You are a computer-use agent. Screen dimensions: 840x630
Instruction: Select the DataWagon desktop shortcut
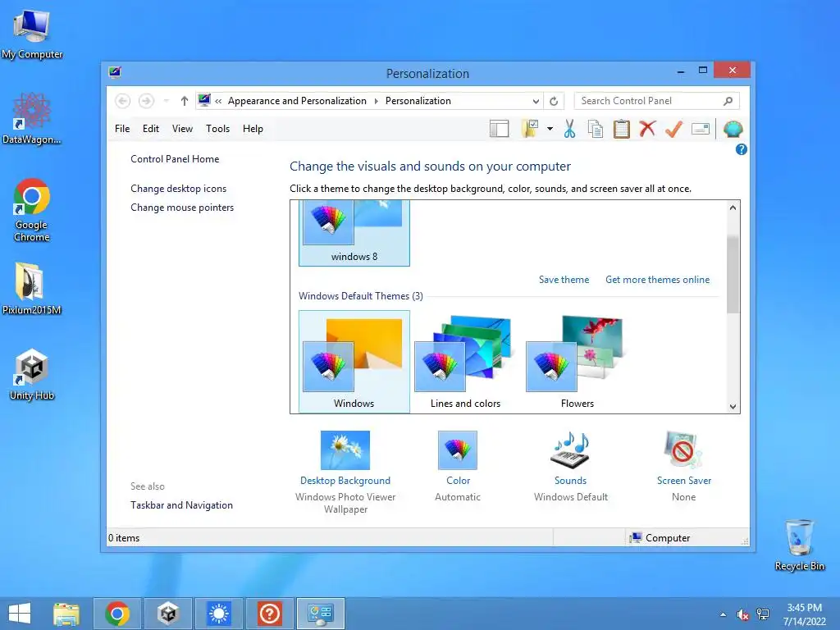click(32, 118)
